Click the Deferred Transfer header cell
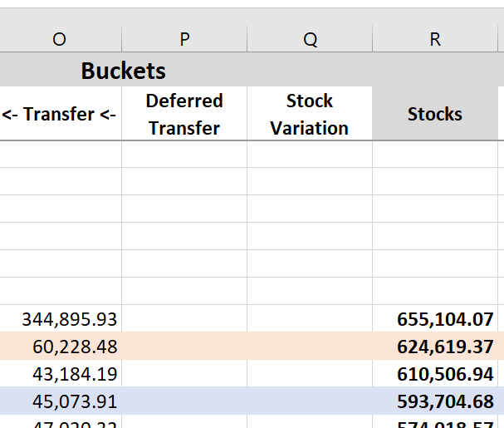The height and width of the screenshot is (428, 504). pyautogui.click(x=184, y=114)
